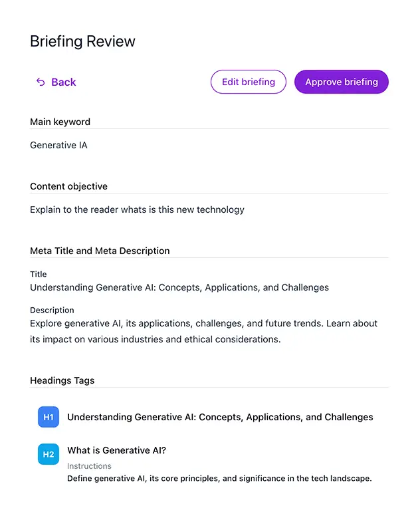Click the H1 heading title text

tap(220, 417)
